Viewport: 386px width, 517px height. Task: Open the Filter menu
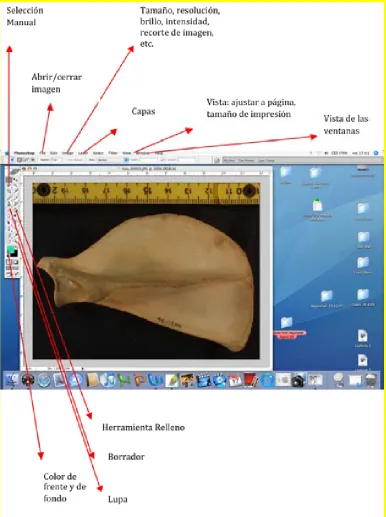(x=113, y=153)
